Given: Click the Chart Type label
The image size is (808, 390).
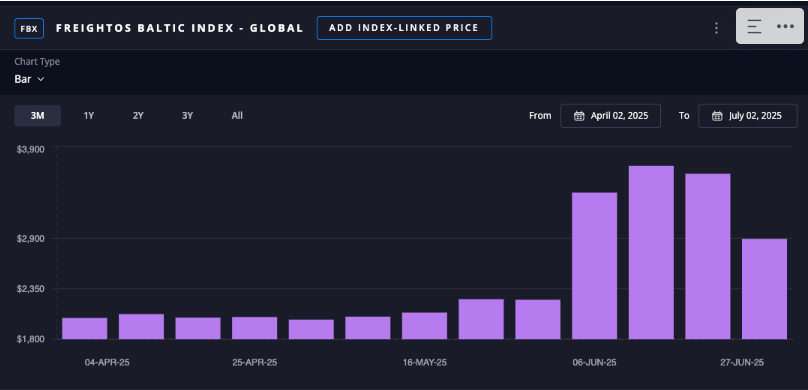Looking at the screenshot, I should (37, 62).
